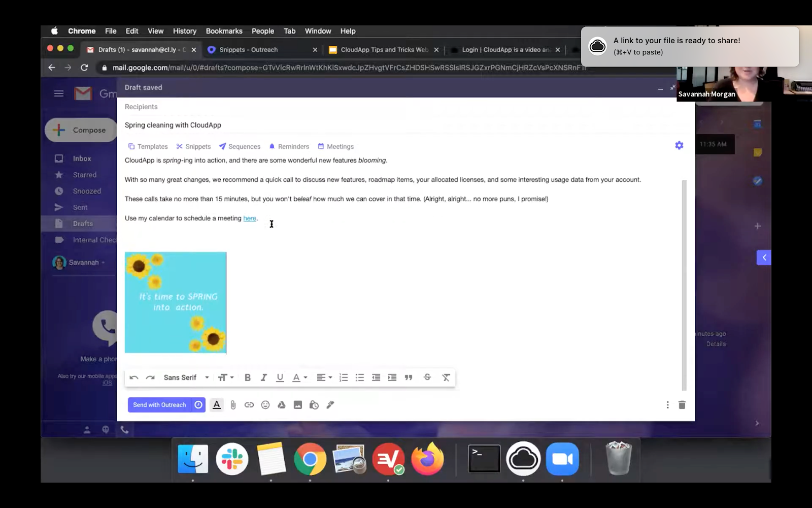Open the Bookmarks menu in menu bar
Viewport: 812px width, 508px height.
(224, 31)
